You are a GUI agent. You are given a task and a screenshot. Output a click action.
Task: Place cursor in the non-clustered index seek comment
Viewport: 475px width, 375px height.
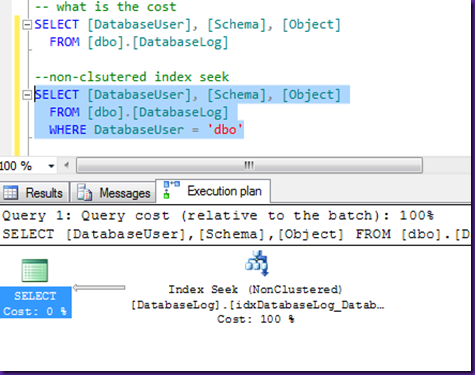point(132,77)
